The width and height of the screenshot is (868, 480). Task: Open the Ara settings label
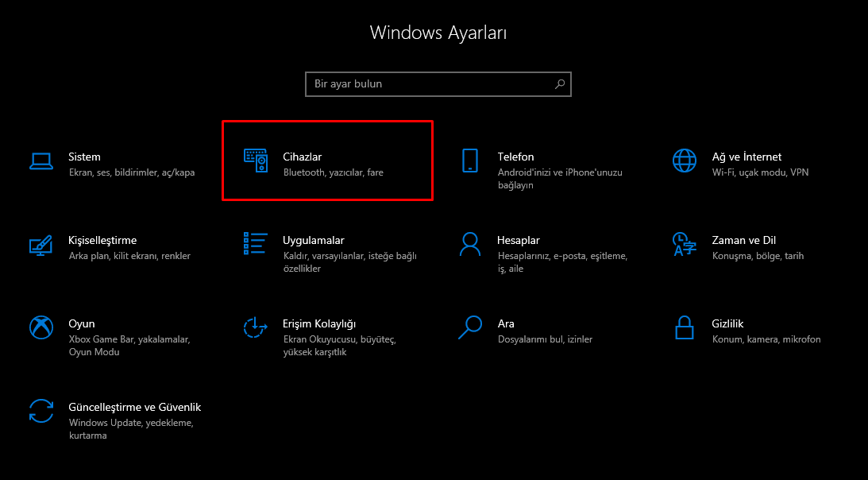coord(505,323)
